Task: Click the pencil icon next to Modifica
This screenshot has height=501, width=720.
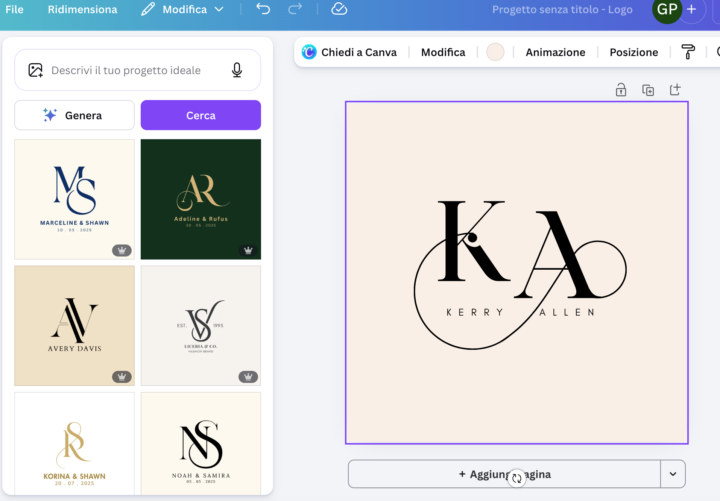Action: click(148, 9)
